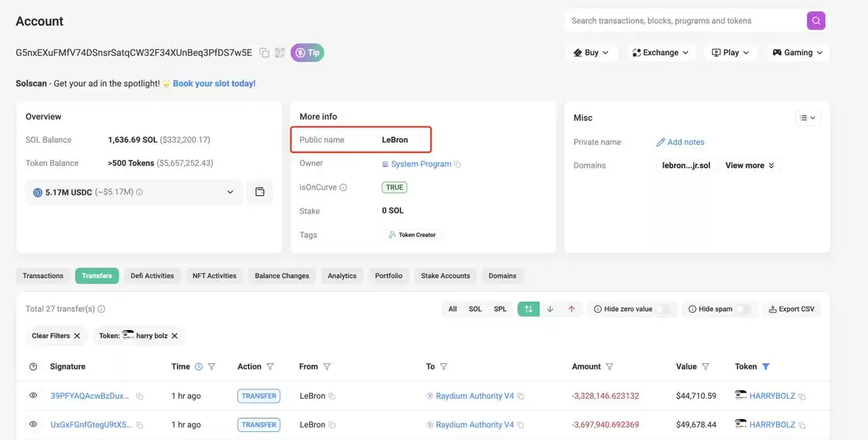Open the Action column filter
This screenshot has height=440, width=868.
[270, 366]
